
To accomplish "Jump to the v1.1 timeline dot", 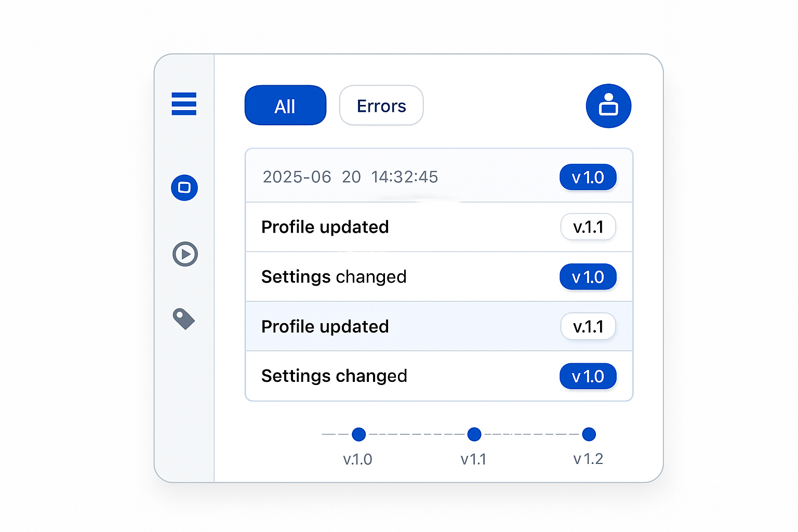I will coord(474,434).
